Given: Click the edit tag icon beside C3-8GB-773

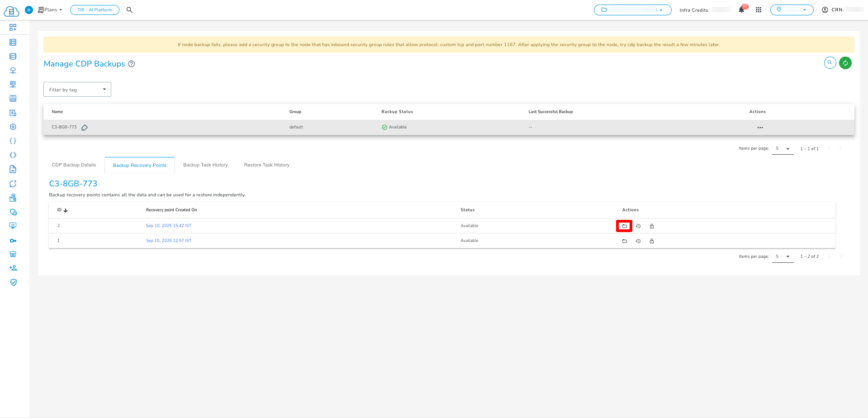Looking at the screenshot, I should [85, 128].
